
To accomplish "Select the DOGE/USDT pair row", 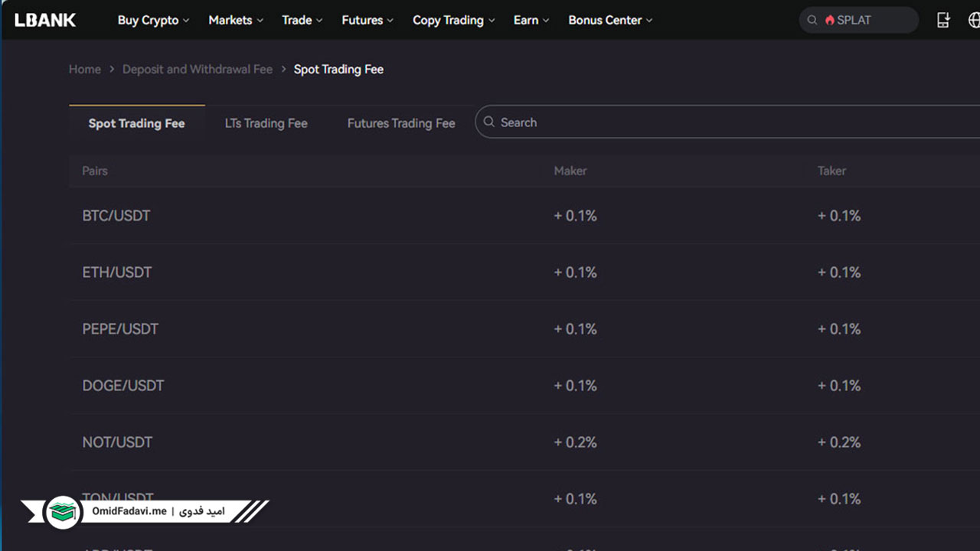I will (524, 386).
